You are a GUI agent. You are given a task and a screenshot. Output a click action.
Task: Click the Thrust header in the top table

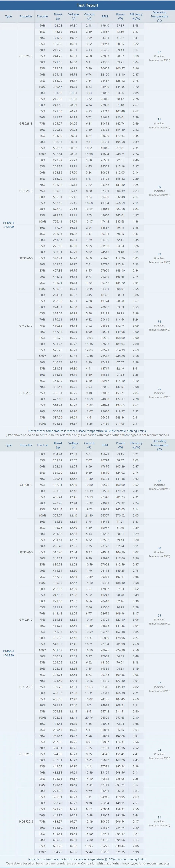58,16
